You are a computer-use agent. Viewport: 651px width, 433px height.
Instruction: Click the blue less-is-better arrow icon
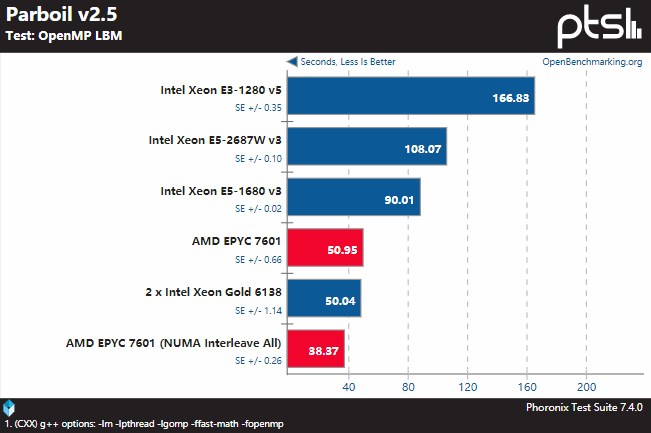[292, 61]
